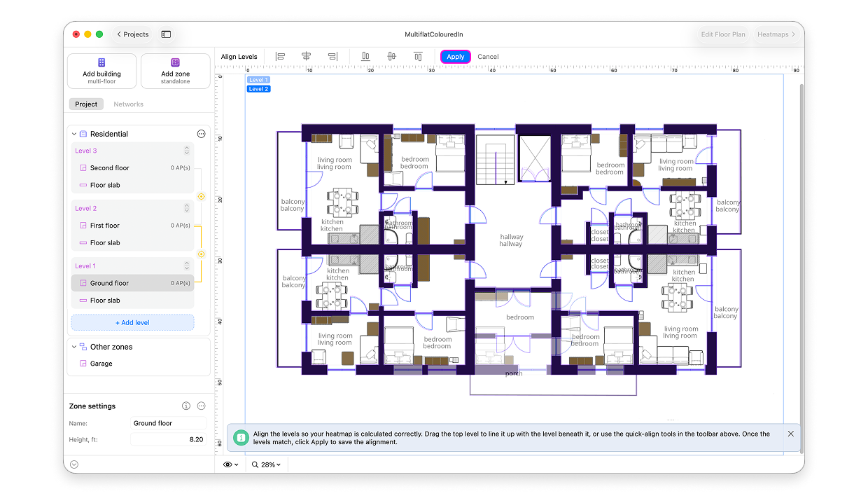Image resolution: width=868 pixels, height=496 pixels.
Task: Click Level 3 Floor slab icon
Action: click(83, 185)
